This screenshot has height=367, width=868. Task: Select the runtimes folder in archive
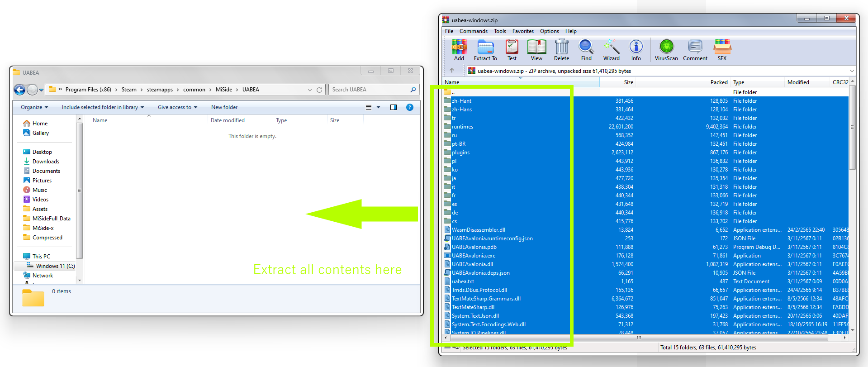click(646, 127)
